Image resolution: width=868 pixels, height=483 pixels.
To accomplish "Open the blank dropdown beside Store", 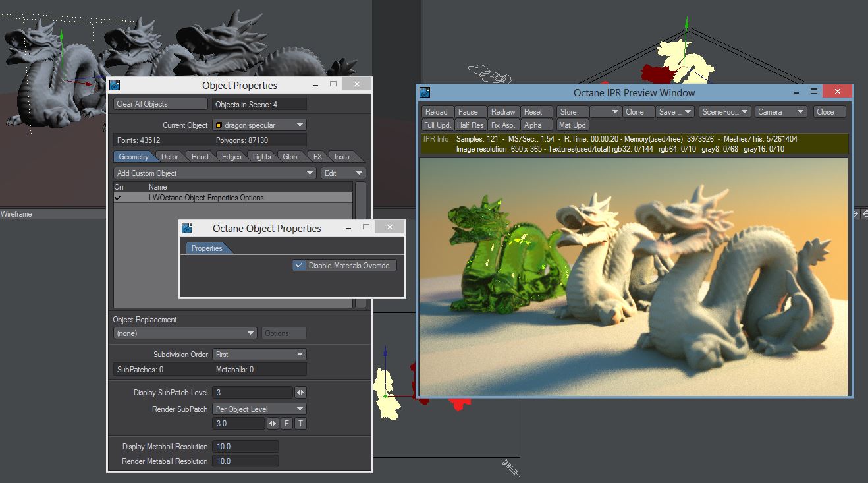I will click(x=605, y=112).
